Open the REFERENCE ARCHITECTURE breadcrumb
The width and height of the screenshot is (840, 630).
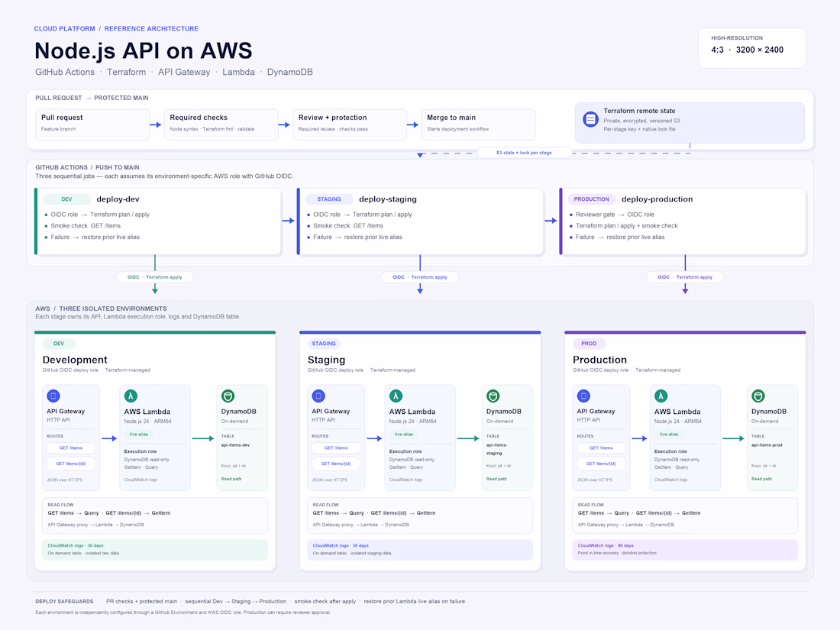(x=152, y=29)
